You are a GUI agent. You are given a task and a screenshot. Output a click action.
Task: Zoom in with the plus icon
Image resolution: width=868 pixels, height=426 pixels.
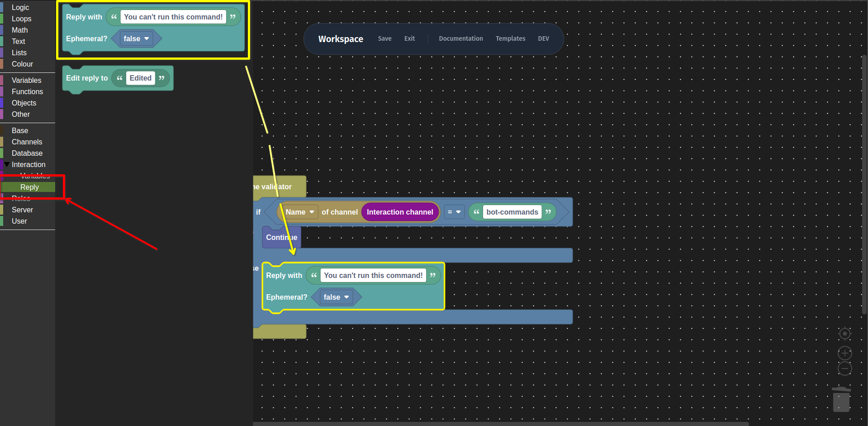tap(844, 353)
